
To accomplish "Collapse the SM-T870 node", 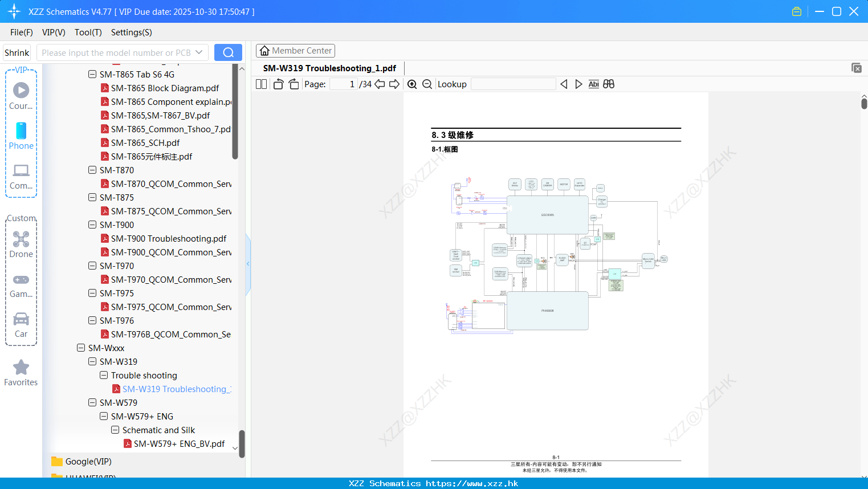I will pyautogui.click(x=92, y=170).
